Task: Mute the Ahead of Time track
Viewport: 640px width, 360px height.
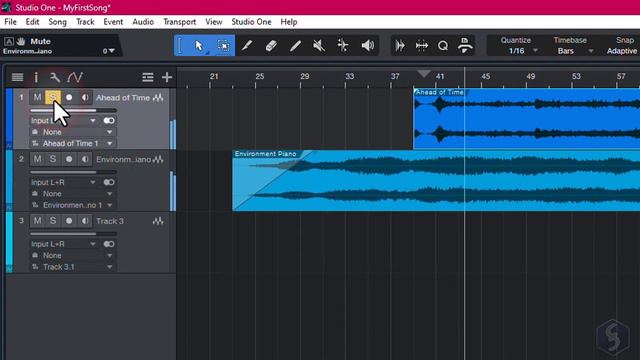Action: tap(37, 98)
